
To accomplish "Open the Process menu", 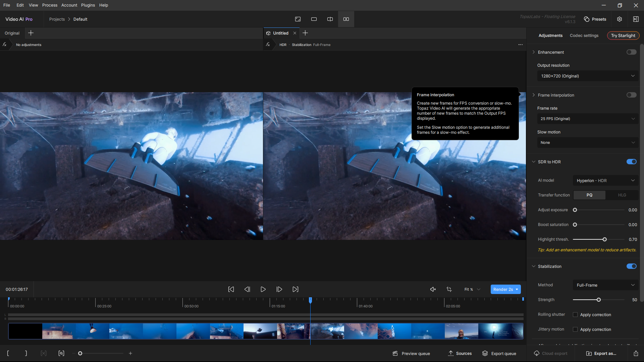I will [50, 5].
